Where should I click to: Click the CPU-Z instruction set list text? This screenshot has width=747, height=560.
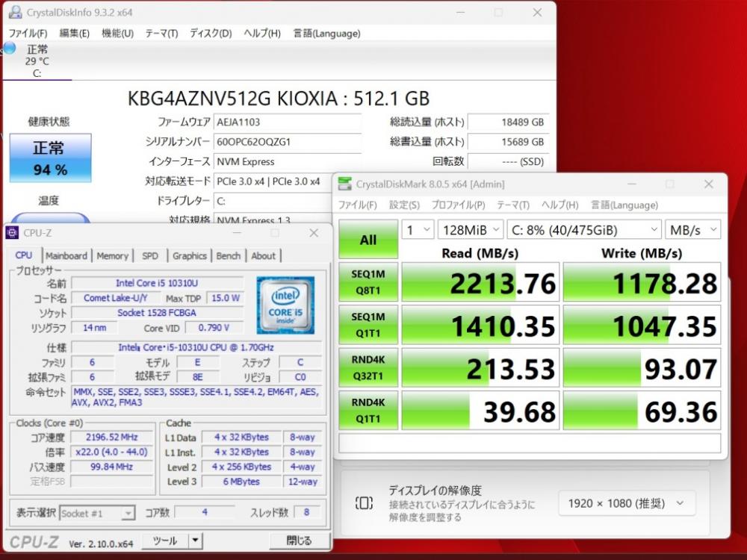tap(196, 397)
